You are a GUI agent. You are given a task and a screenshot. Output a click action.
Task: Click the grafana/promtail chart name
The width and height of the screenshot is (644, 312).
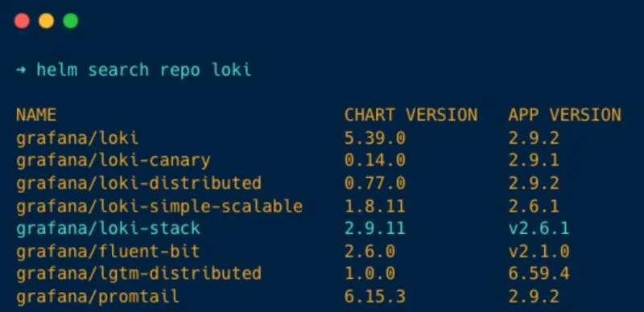[97, 296]
